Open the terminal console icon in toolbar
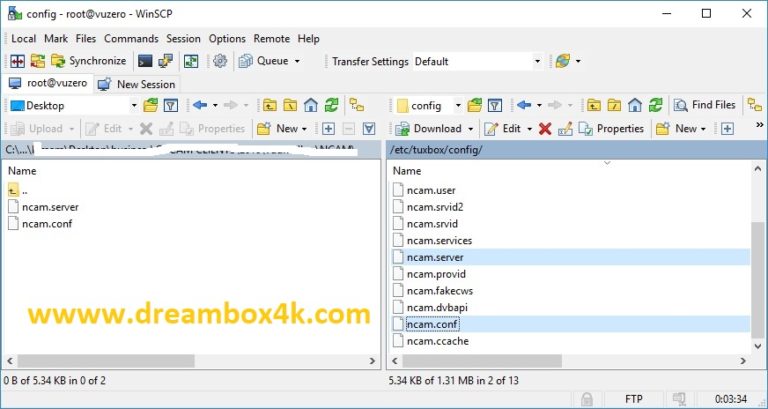Screen dimensions: 768x409 (146, 61)
